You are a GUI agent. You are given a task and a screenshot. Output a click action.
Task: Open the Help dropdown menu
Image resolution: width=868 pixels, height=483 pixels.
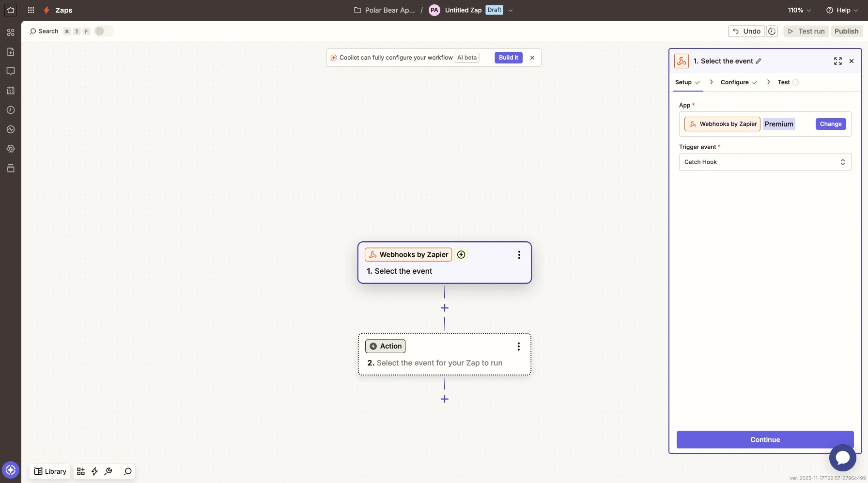pyautogui.click(x=842, y=10)
